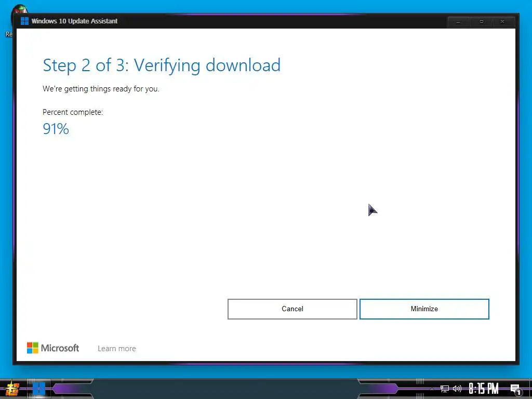Click the Microsoft logo in the footer
This screenshot has width=532, height=399.
[53, 348]
